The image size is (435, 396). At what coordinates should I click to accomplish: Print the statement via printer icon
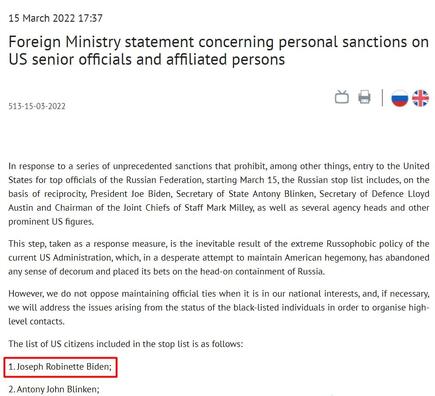point(364,97)
